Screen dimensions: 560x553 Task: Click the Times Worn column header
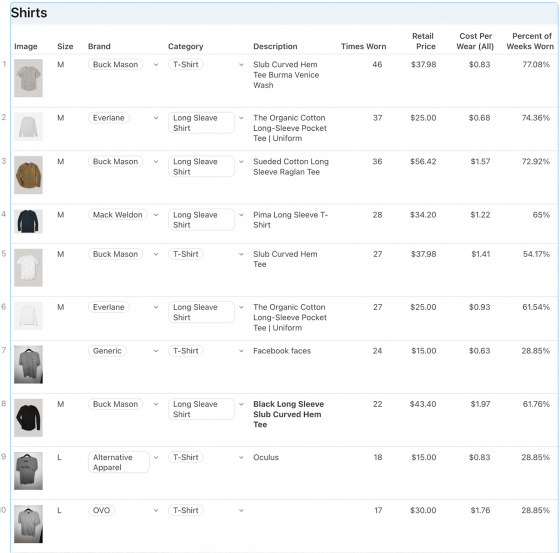pos(363,46)
